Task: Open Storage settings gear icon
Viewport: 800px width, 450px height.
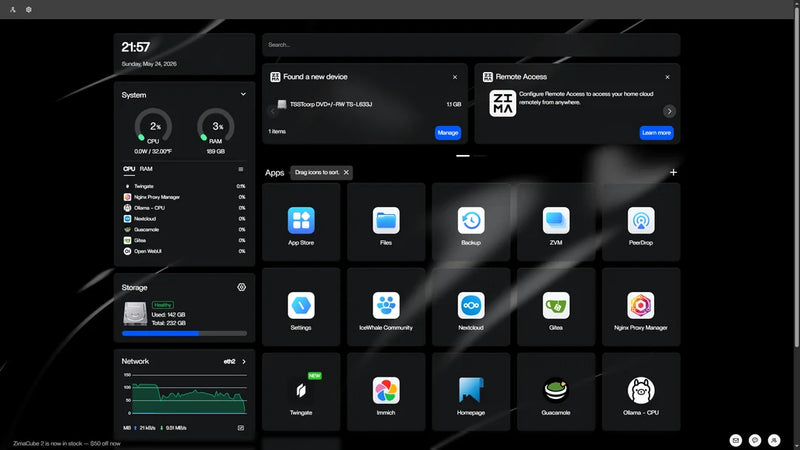Action: [x=241, y=287]
